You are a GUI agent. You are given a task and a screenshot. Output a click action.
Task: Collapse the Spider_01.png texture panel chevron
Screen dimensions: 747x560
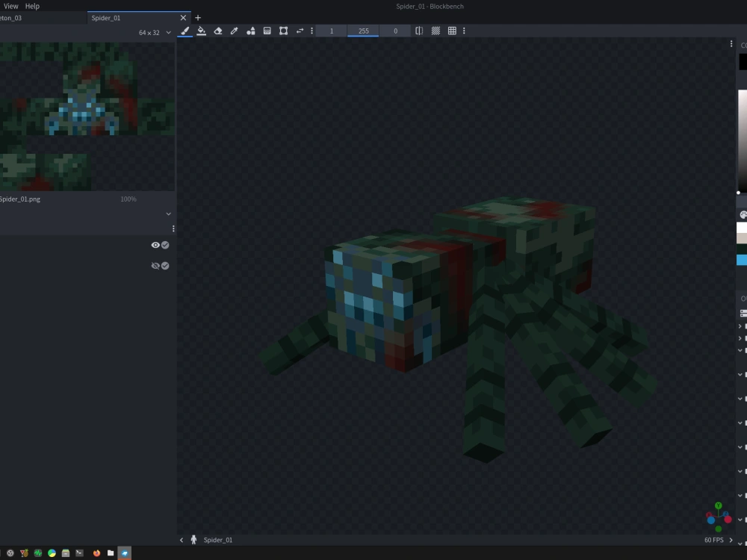coord(168,214)
